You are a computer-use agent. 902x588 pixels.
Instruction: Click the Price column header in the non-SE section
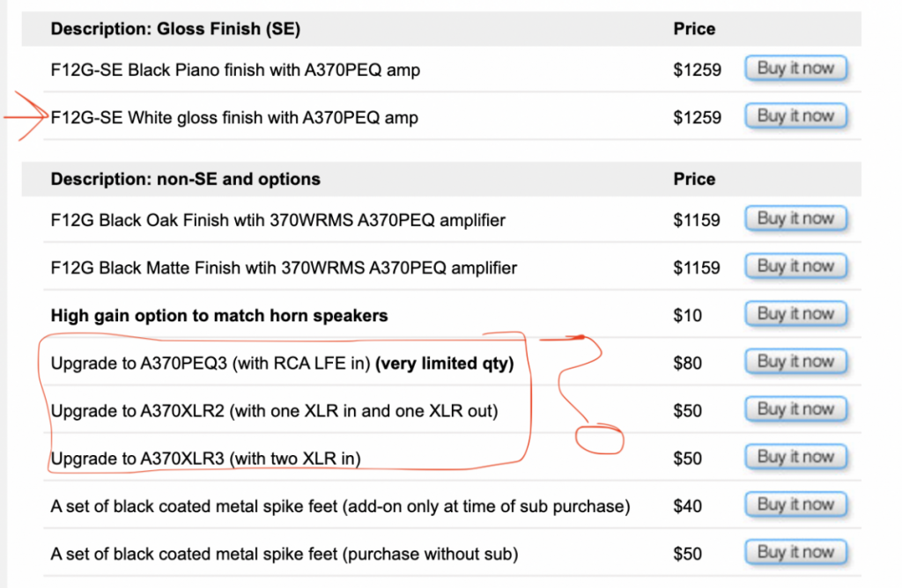pyautogui.click(x=694, y=179)
